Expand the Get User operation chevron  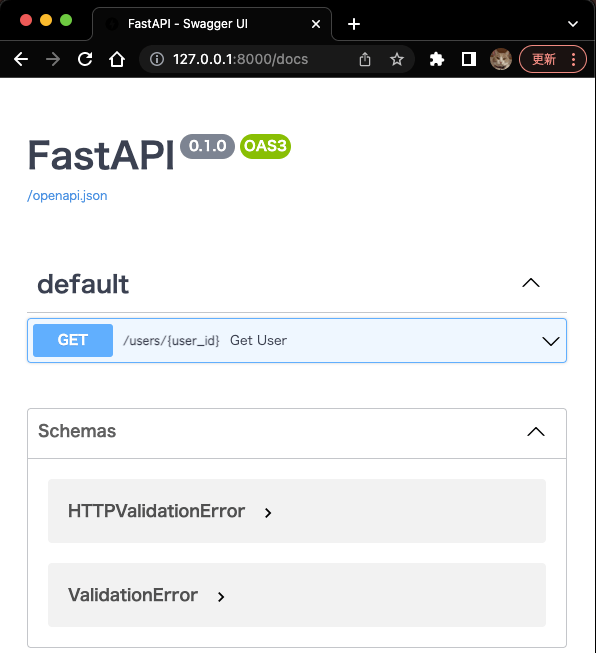[551, 341]
